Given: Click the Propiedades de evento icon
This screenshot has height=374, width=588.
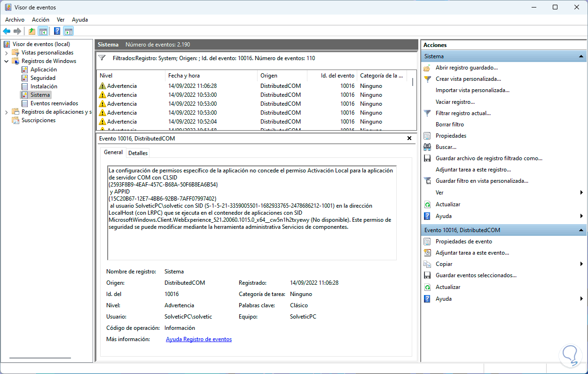Looking at the screenshot, I should tap(427, 242).
